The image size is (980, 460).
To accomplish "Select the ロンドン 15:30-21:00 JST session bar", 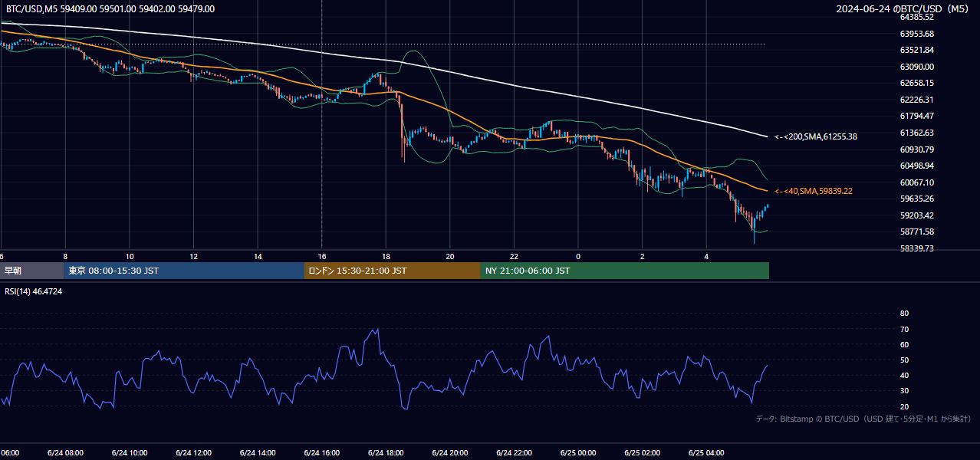I will click(x=393, y=271).
